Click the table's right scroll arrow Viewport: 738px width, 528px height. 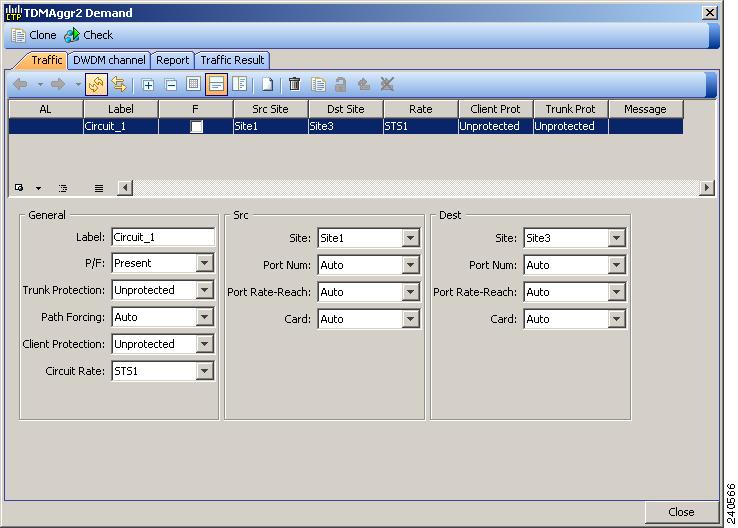[706, 188]
